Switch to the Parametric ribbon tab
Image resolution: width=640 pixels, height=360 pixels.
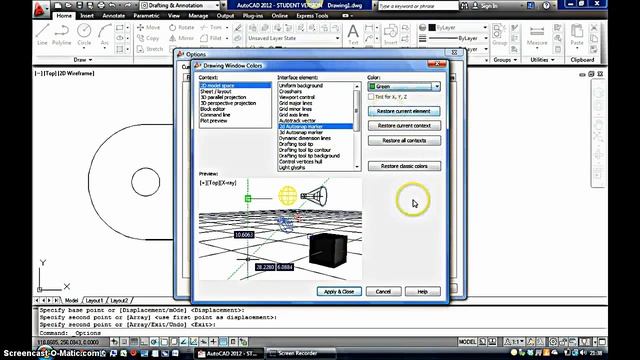point(146,16)
